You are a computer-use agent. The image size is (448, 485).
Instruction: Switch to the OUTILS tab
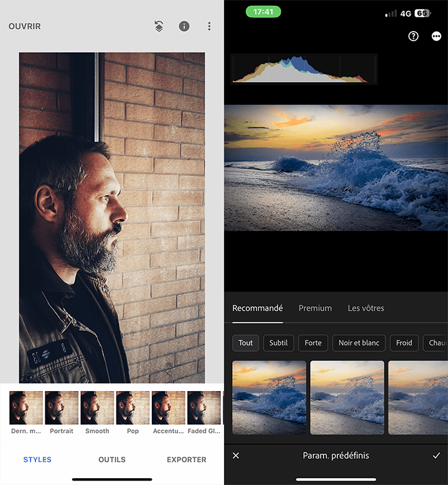tap(112, 459)
